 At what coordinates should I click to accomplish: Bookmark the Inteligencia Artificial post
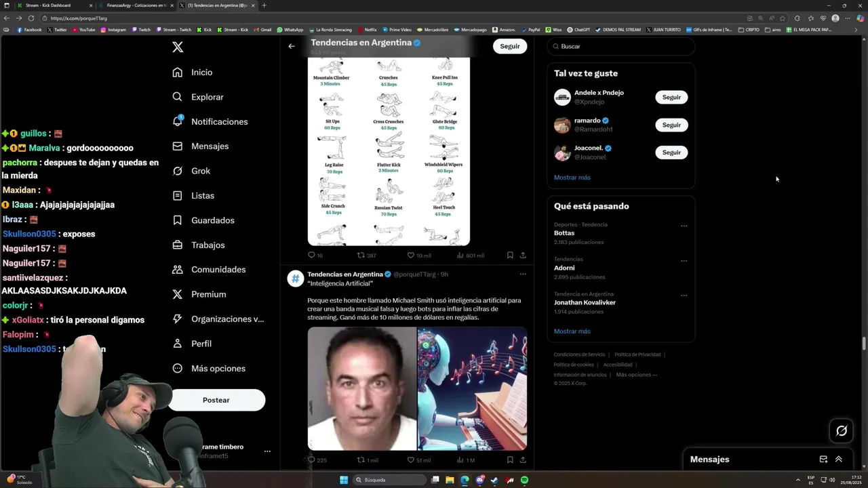[x=510, y=460]
